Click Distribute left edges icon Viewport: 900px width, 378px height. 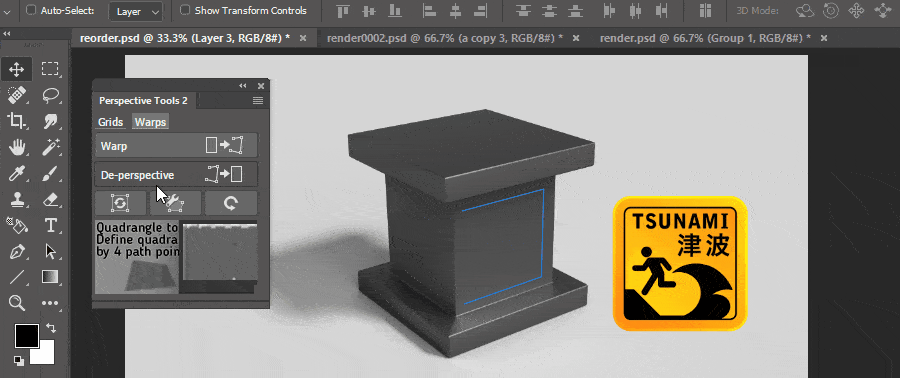click(609, 10)
